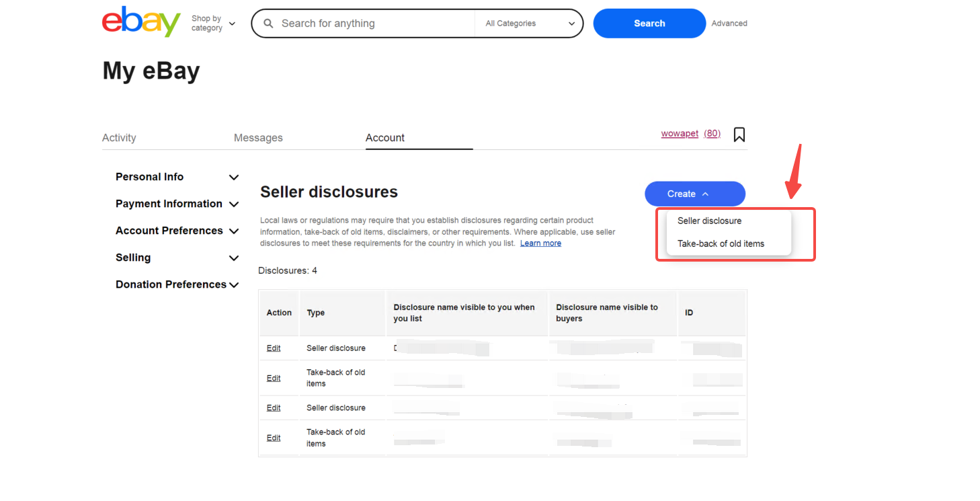Open Shop by category dropdown

click(x=213, y=24)
